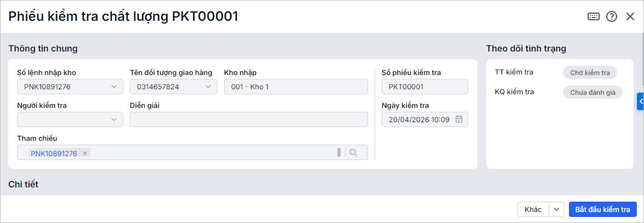The width and height of the screenshot is (644, 223).
Task: Open the calendar picker for Ngày kiểm tra
Action: click(459, 119)
